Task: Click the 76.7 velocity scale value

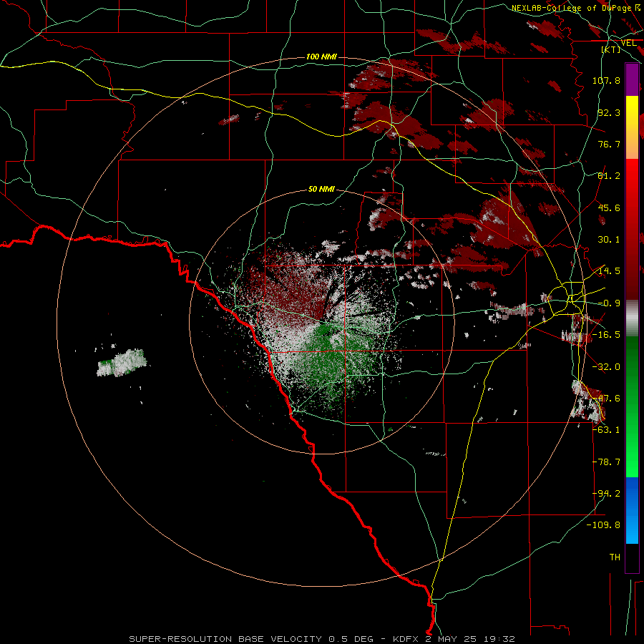Action: (x=609, y=144)
